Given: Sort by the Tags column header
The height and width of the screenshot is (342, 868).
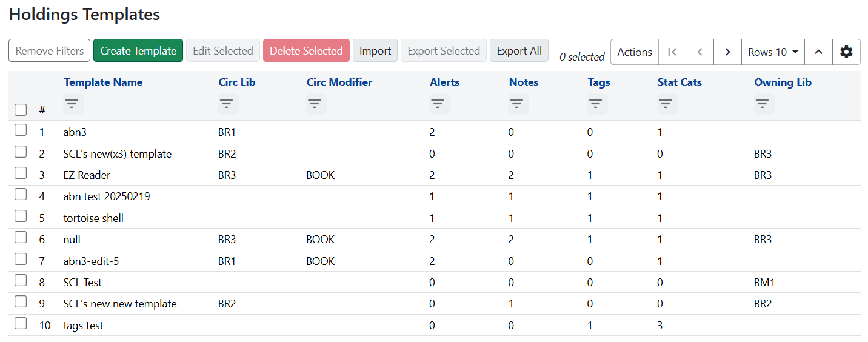Looking at the screenshot, I should pos(598,82).
